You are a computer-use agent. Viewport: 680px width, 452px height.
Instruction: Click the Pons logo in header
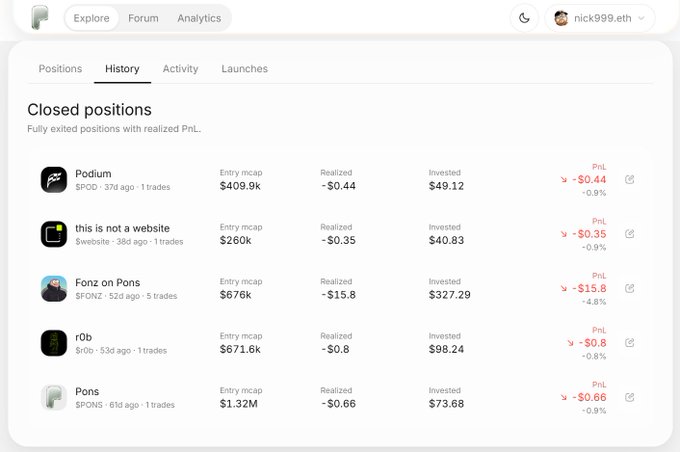40,18
